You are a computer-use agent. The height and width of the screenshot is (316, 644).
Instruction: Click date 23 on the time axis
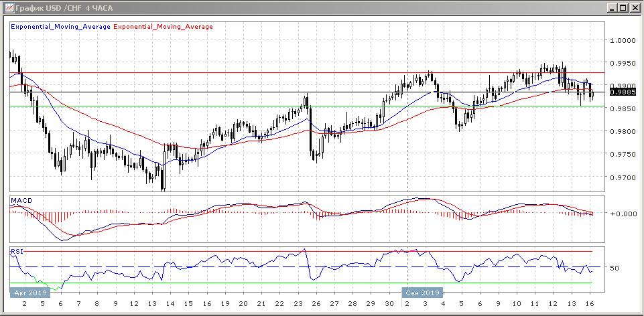[298, 303]
